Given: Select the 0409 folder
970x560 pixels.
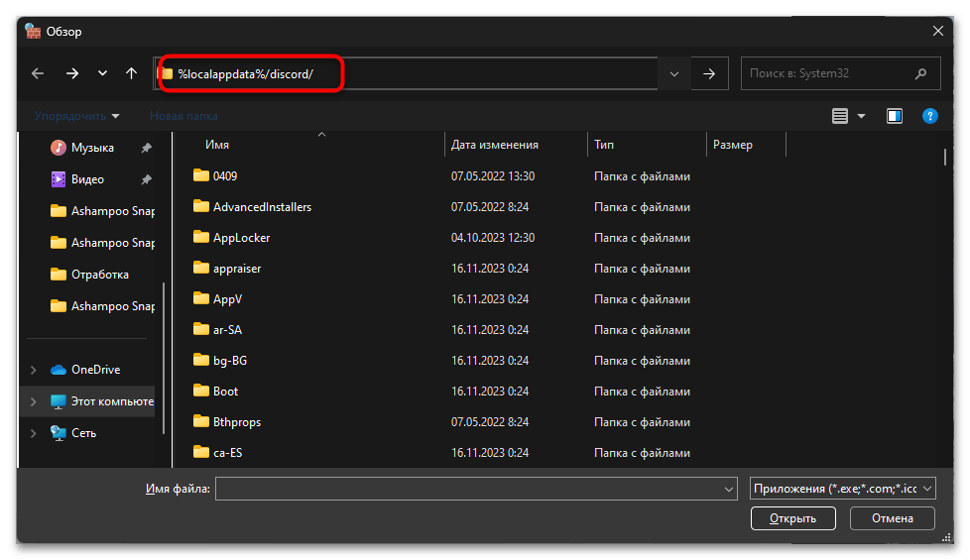Looking at the screenshot, I should point(224,176).
